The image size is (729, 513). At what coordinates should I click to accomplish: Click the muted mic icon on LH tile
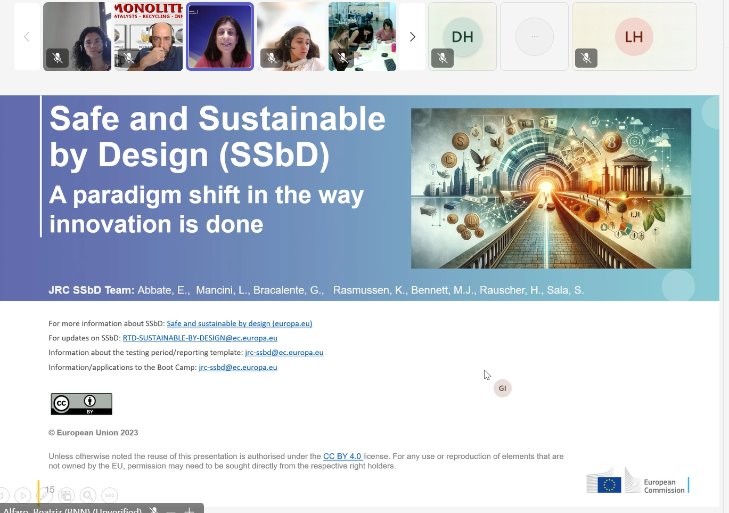(x=586, y=59)
